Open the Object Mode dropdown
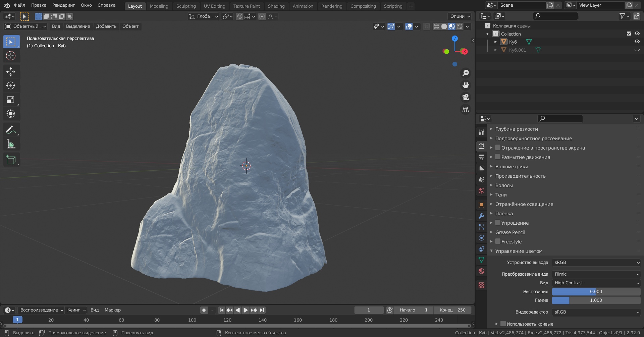 26,26
